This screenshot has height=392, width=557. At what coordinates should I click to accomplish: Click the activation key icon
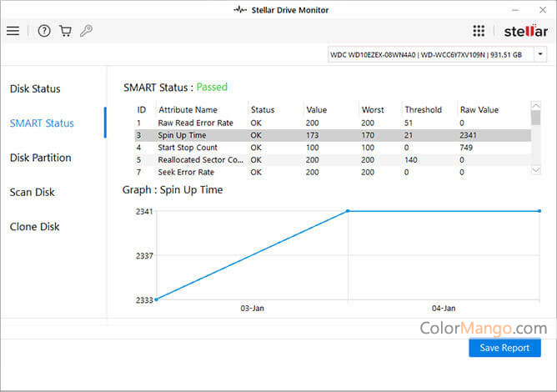point(86,31)
